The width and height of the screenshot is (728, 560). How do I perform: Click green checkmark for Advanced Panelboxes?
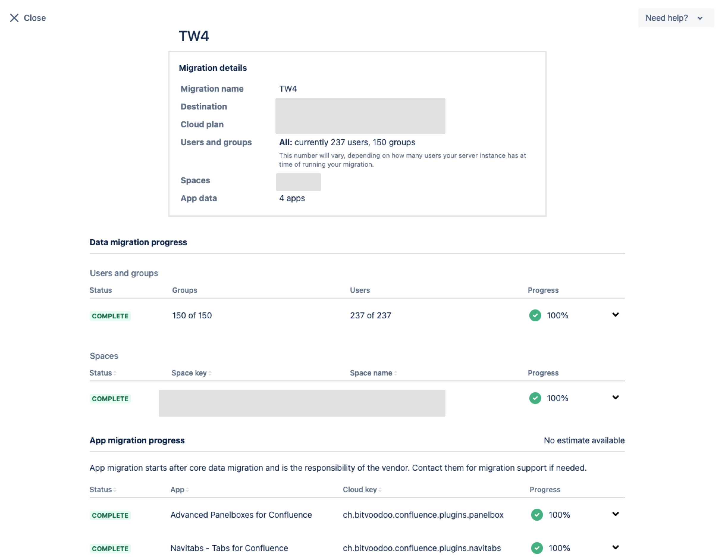(536, 515)
